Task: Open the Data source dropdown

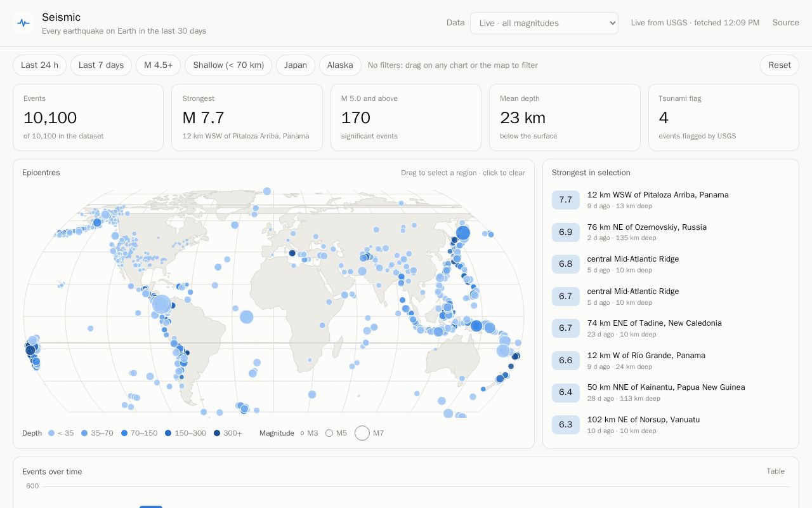Action: tap(544, 23)
